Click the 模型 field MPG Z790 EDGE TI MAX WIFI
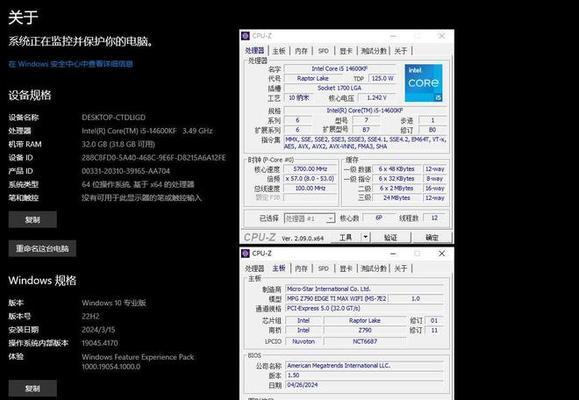The image size is (579, 400). point(336,298)
